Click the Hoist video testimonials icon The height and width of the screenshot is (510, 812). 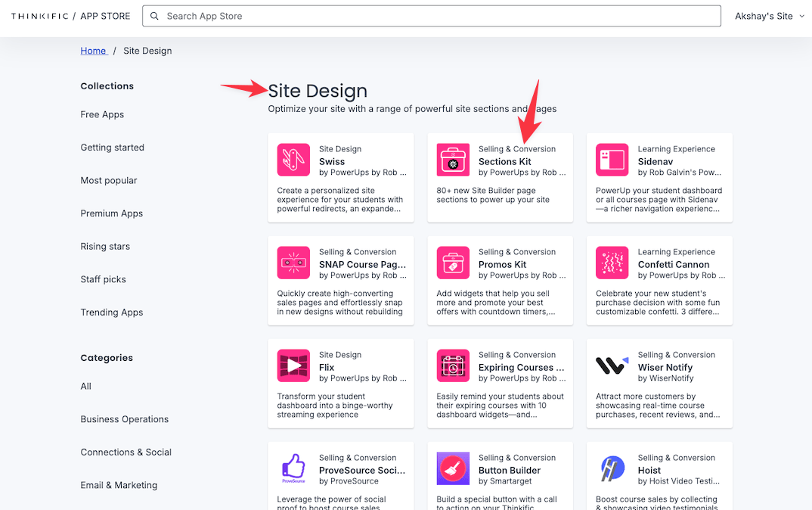(612, 467)
